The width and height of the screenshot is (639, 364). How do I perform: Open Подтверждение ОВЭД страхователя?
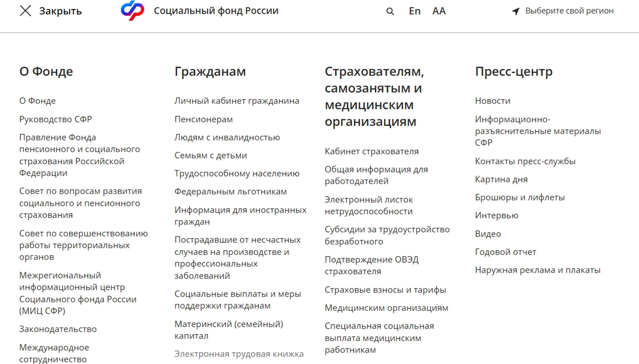click(x=372, y=265)
